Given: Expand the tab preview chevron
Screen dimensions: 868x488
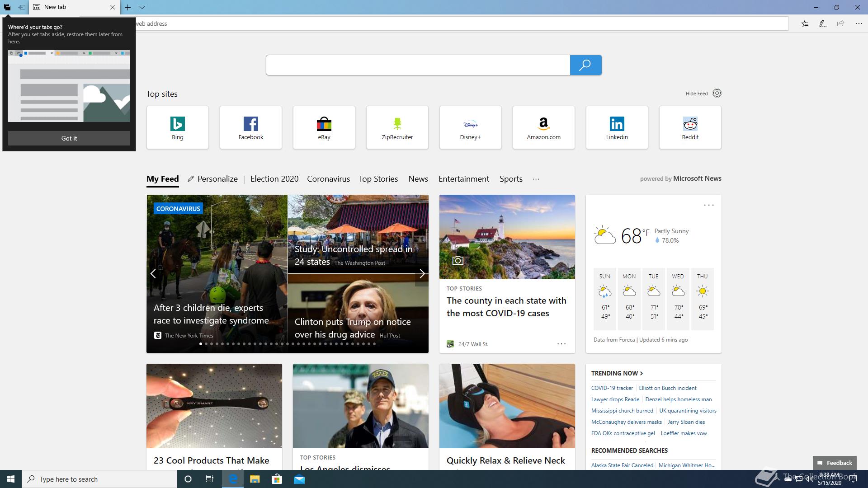Looking at the screenshot, I should [x=142, y=7].
